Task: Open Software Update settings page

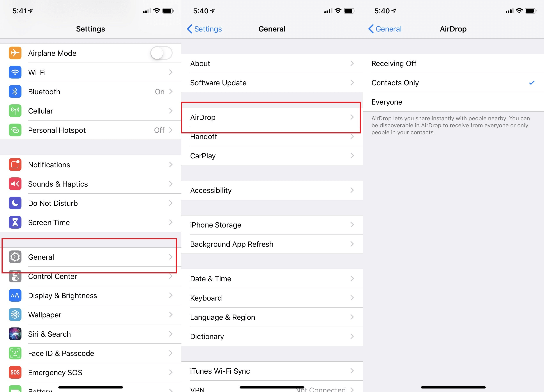Action: pos(272,83)
